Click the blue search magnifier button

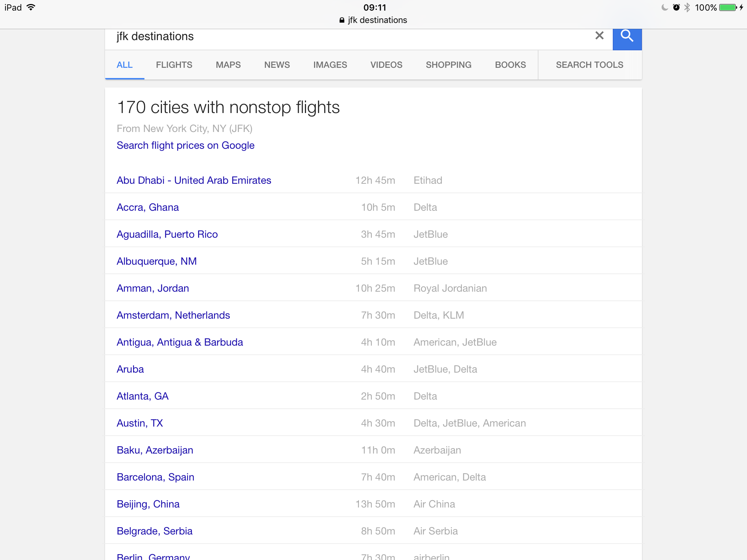[627, 36]
